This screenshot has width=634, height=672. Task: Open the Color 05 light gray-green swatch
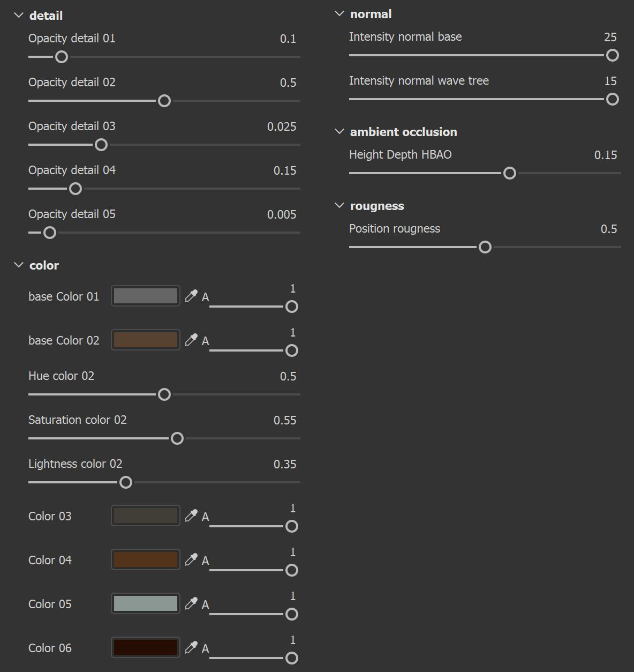(x=145, y=603)
